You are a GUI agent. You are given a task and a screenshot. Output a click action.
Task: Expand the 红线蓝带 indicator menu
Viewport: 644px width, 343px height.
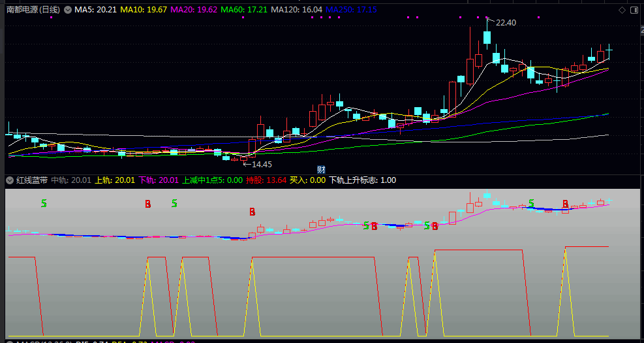pyautogui.click(x=10, y=180)
